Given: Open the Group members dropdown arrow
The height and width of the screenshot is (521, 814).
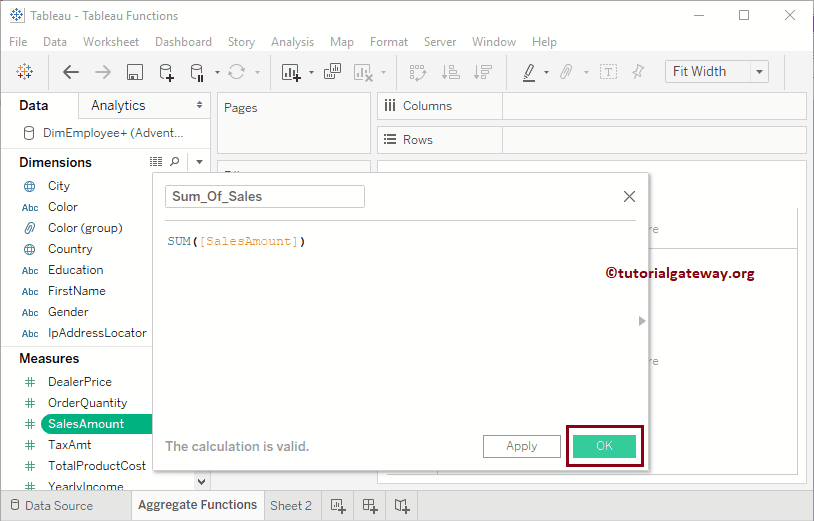Looking at the screenshot, I should click(586, 72).
